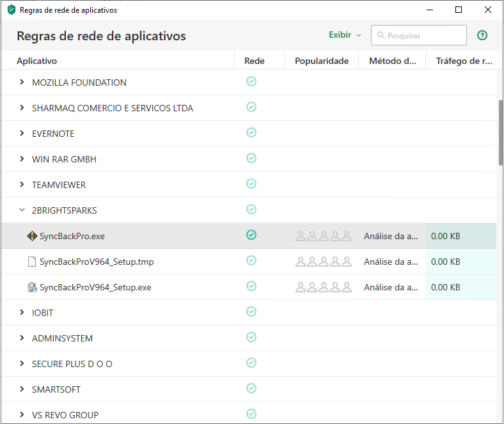Expand the SHARMAQ COMERCIO E SERVICOS LTDA group
This screenshot has height=424, width=504.
point(22,107)
